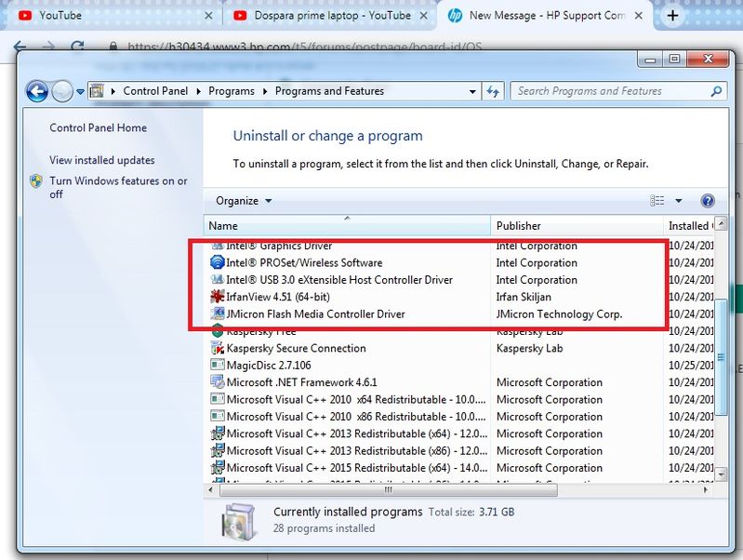Click the Control Panel breadcrumb
The height and width of the screenshot is (560, 743).
pyautogui.click(x=155, y=90)
